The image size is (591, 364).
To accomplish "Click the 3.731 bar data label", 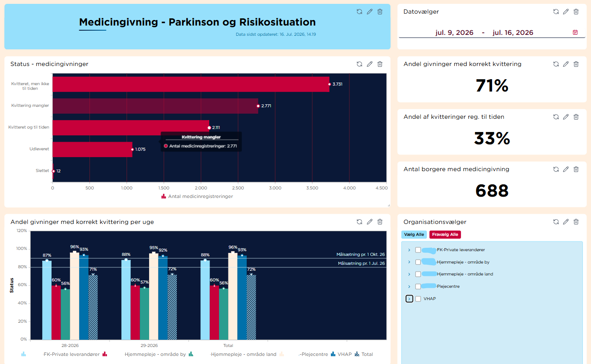I will tap(337, 84).
